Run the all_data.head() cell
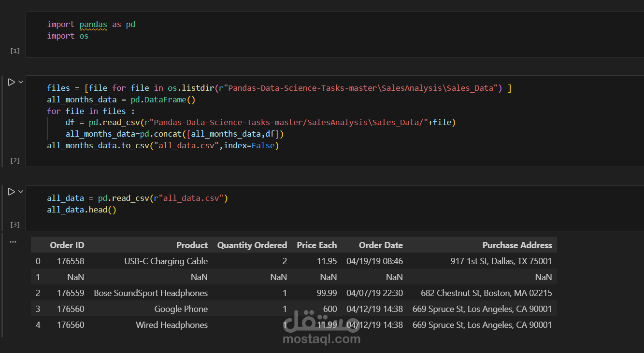Screen dimensions: 644x353 (11, 192)
